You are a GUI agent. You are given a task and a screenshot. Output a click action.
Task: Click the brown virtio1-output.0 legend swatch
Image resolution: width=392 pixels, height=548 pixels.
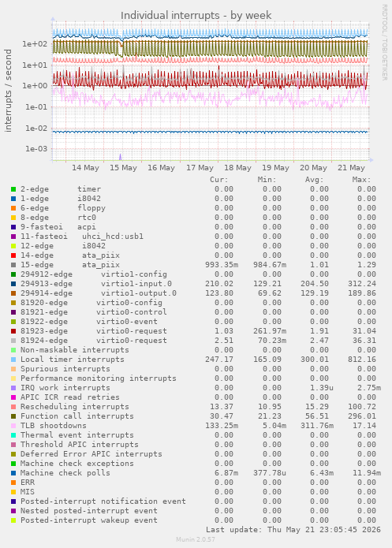tap(13, 293)
